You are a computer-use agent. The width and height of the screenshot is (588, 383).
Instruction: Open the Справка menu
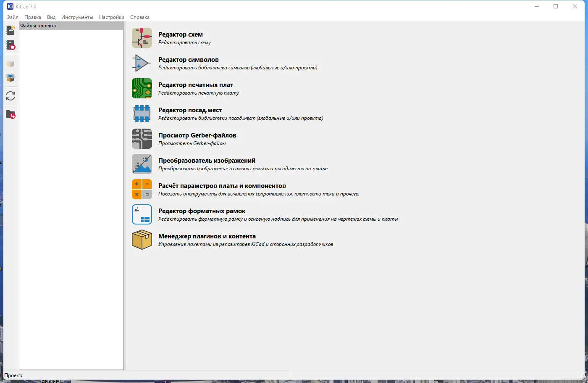tap(140, 17)
